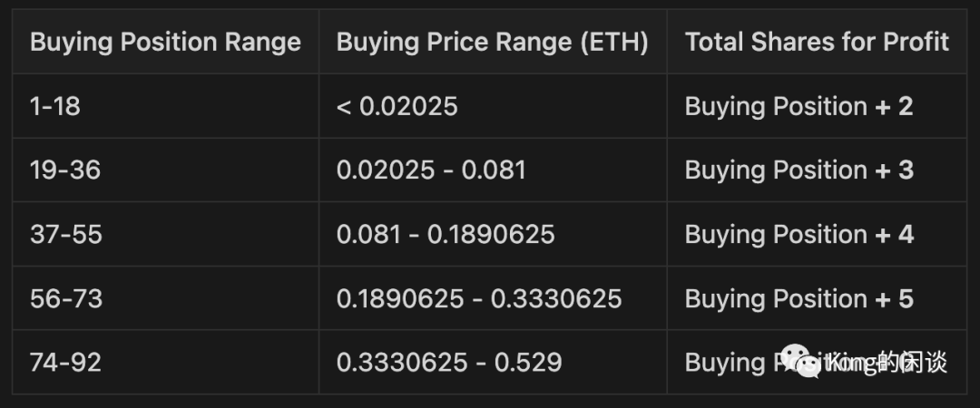Image resolution: width=980 pixels, height=408 pixels.
Task: Click the Buying Position + 2 cell
Action: pos(817,106)
